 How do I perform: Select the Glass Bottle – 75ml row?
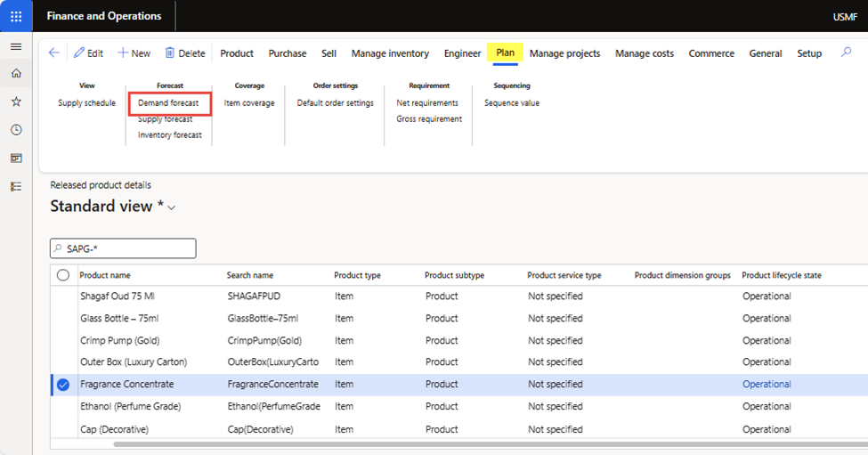click(459, 318)
